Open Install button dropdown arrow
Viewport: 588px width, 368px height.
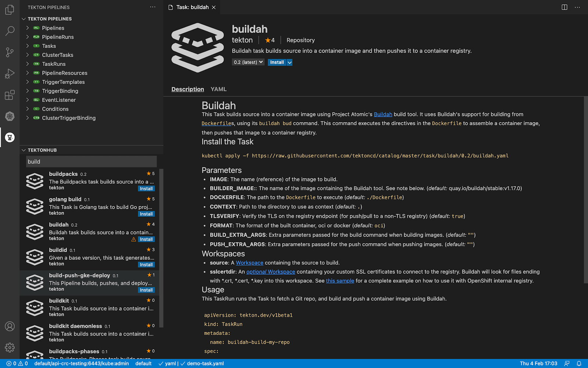point(290,63)
